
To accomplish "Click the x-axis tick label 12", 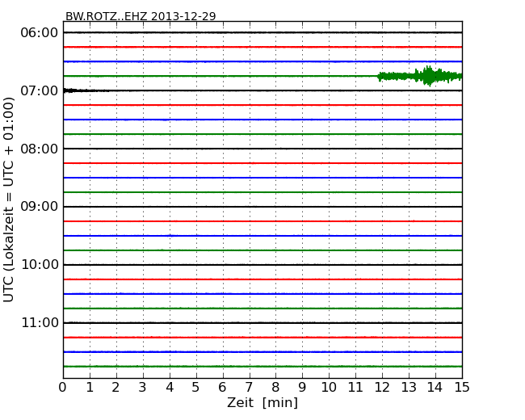I will (382, 388).
